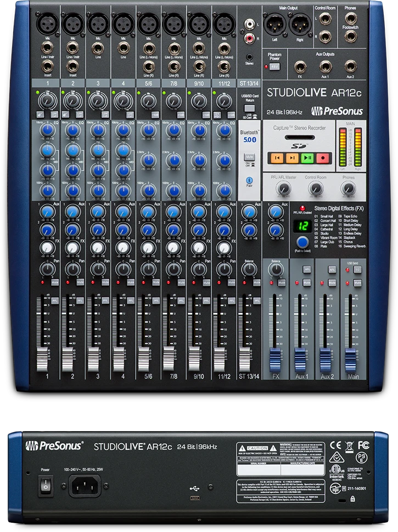Toggle the Bluetooth channel Mute switch
The image size is (398, 532).
point(249,157)
